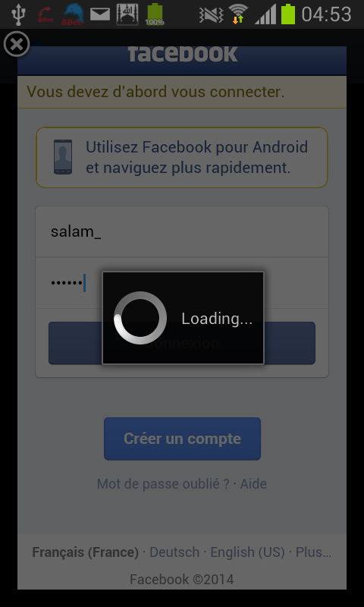The width and height of the screenshot is (364, 607).
Task: Tap the vibrate mode status icon
Action: point(212,14)
